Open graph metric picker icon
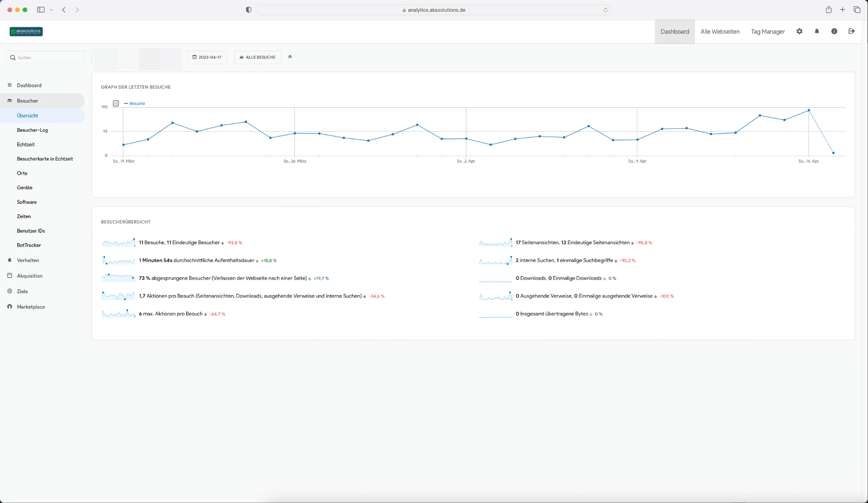The image size is (868, 503). [x=116, y=104]
